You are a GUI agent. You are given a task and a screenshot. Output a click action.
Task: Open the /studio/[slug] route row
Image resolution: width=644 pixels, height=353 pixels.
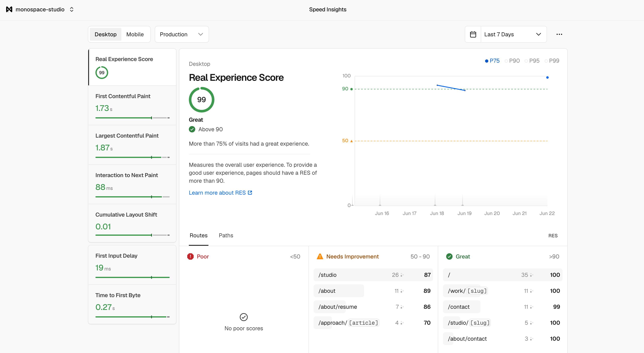pyautogui.click(x=502, y=323)
